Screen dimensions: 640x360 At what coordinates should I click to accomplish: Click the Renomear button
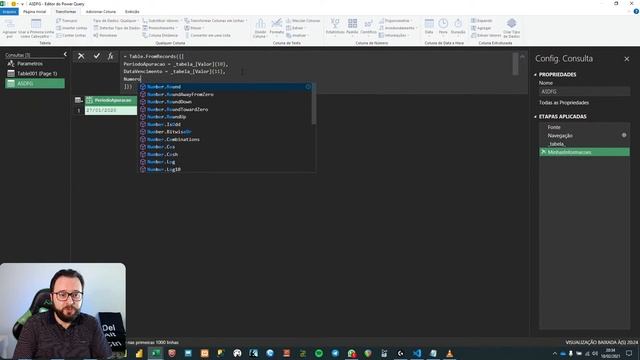[x=105, y=35]
